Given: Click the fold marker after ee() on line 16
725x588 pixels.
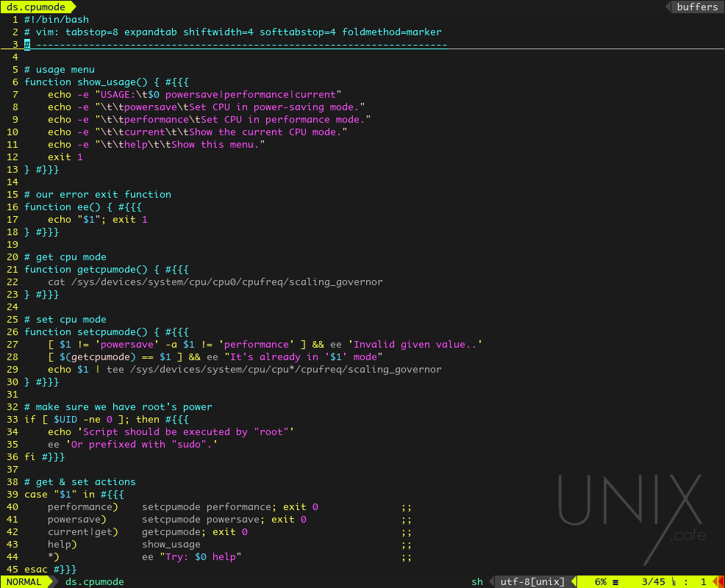Looking at the screenshot, I should pos(130,207).
